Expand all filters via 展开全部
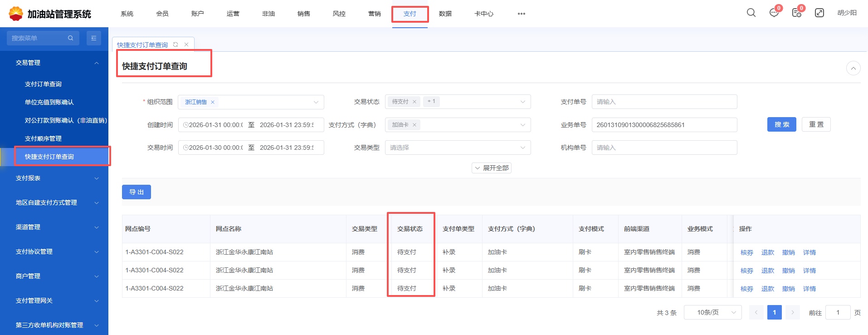This screenshot has width=868, height=335. click(492, 168)
